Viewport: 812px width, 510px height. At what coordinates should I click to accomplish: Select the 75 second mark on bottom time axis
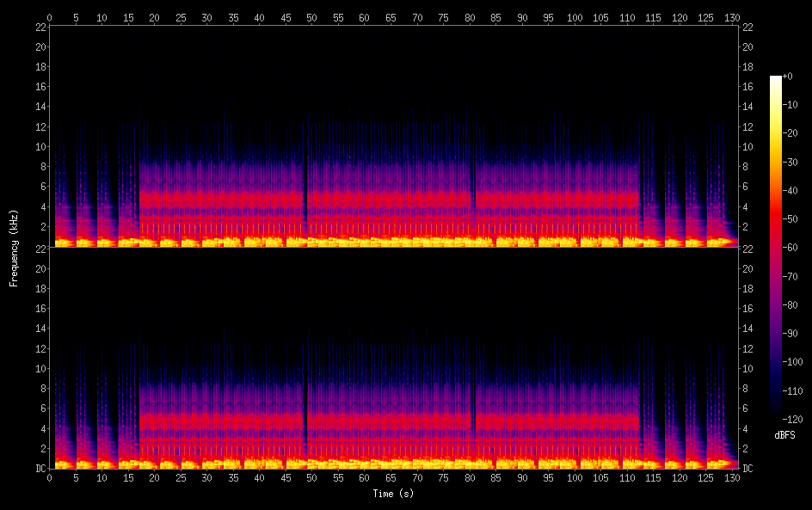point(443,477)
